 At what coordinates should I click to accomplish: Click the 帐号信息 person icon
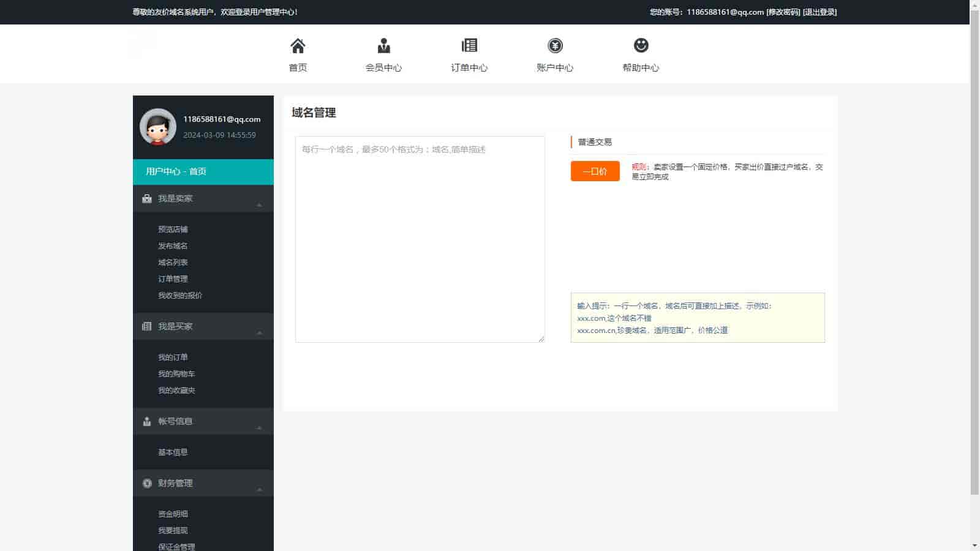coord(147,421)
